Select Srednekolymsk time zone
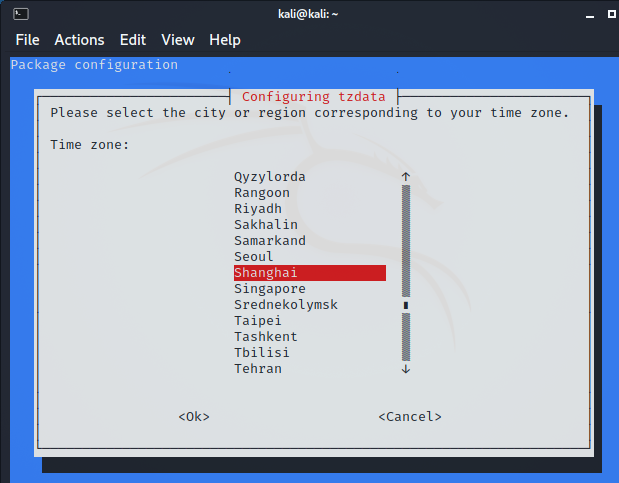The height and width of the screenshot is (483, 619). (x=310, y=305)
